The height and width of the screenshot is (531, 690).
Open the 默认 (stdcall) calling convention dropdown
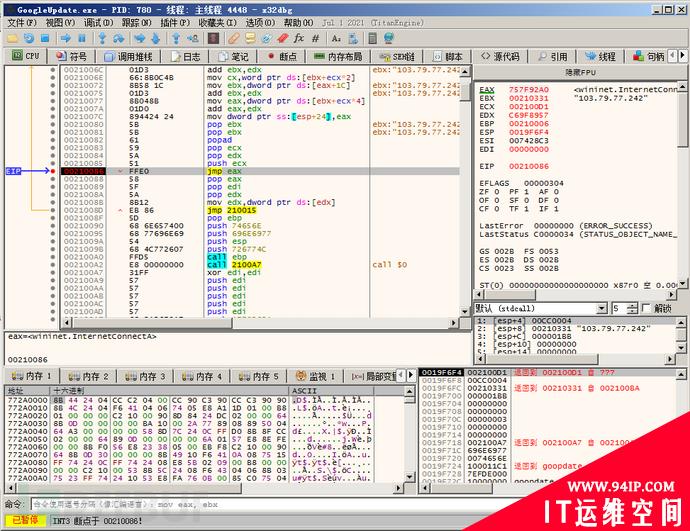click(541, 308)
